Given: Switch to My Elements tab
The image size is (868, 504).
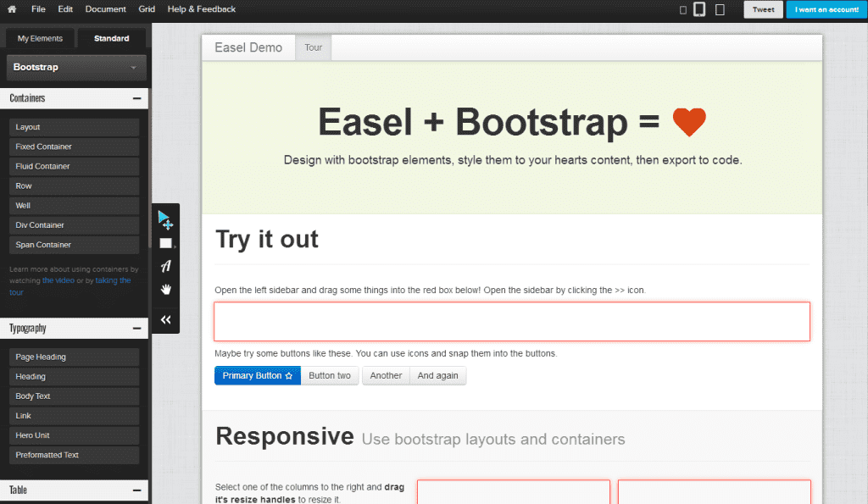Looking at the screenshot, I should pos(40,38).
